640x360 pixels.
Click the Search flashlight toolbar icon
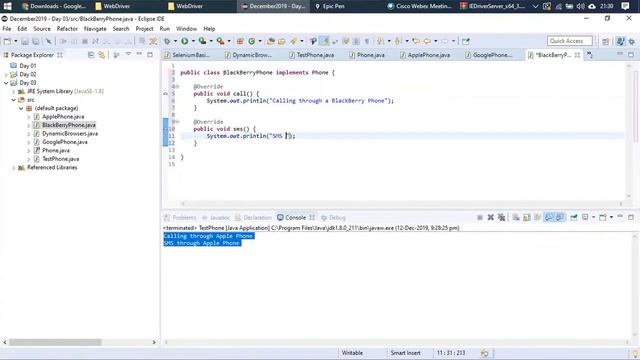[293, 41]
